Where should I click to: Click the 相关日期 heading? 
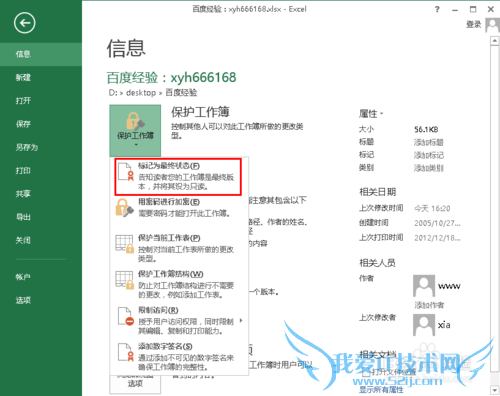tap(377, 192)
